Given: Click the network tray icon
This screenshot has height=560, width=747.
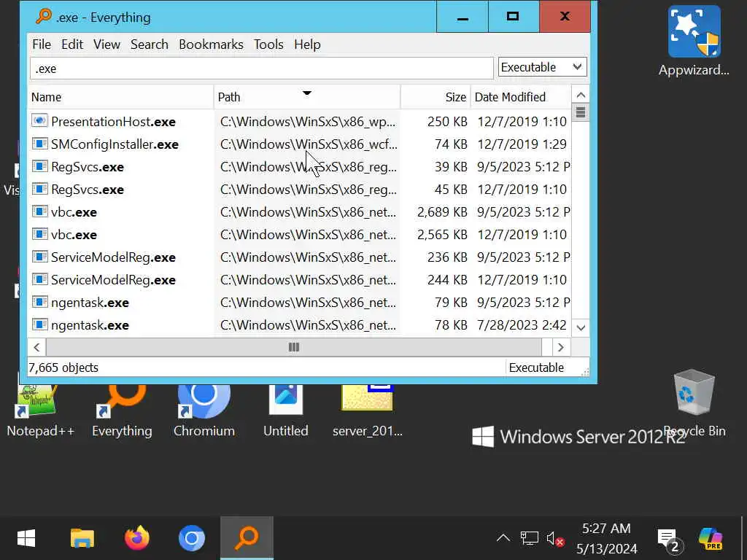Looking at the screenshot, I should coord(530,539).
